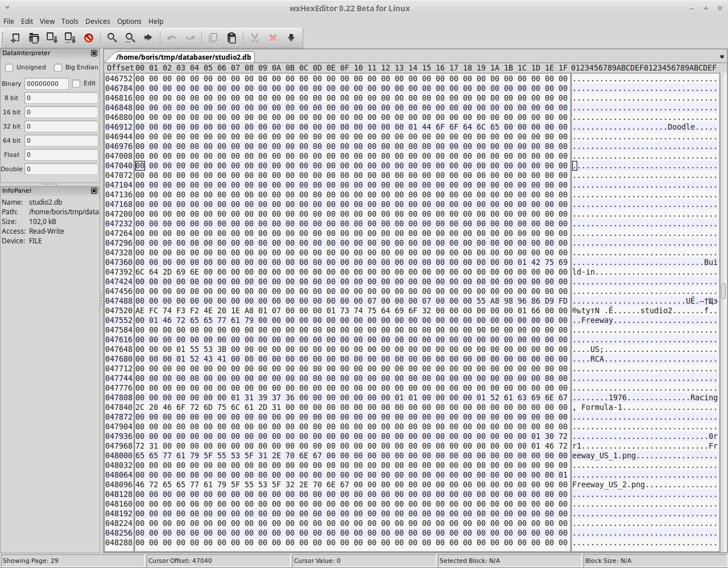Click the Save As toolbar icon
The height and width of the screenshot is (568, 728).
(x=70, y=38)
